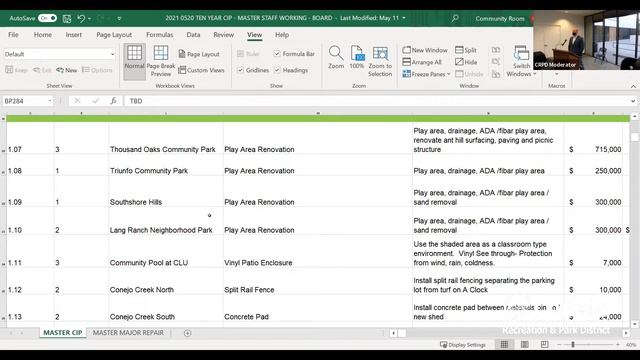Click the Community Room account name
This screenshot has height=360, width=640.
(500, 18)
